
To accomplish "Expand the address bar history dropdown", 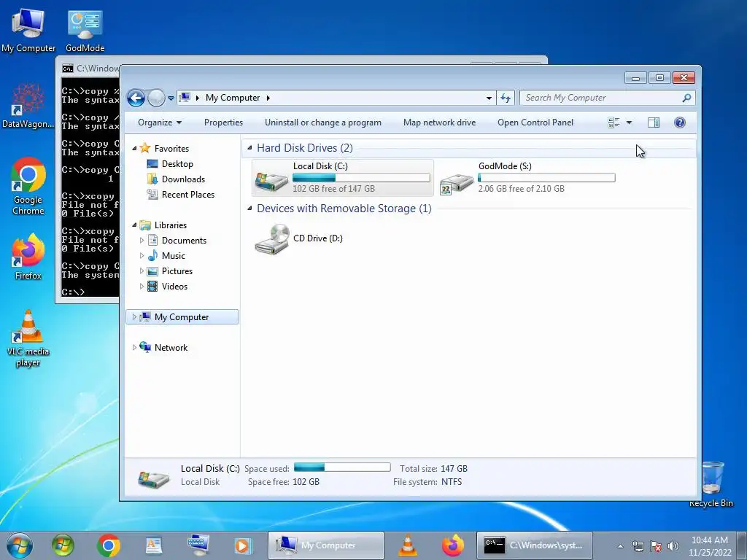I will pos(489,98).
